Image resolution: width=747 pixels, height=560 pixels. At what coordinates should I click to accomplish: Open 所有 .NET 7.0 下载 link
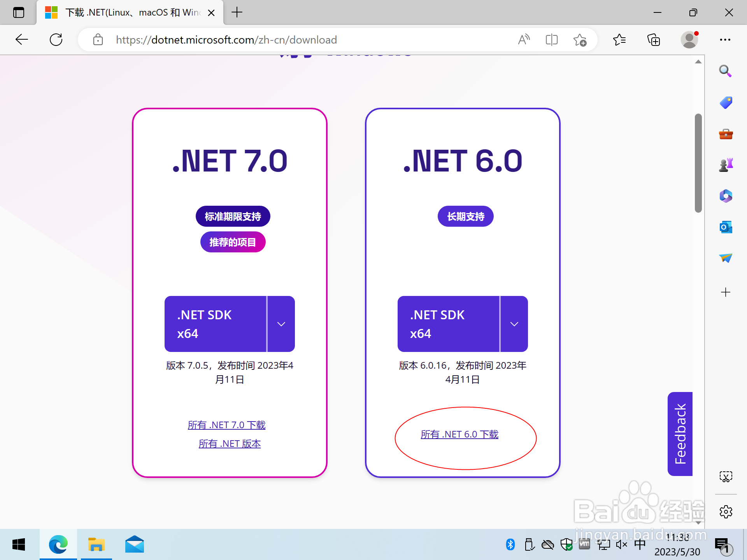click(x=226, y=425)
